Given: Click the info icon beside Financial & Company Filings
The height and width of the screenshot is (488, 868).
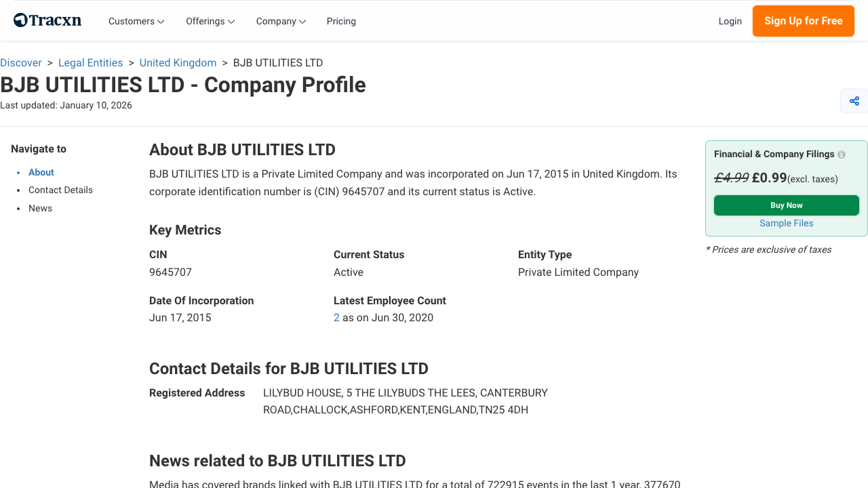Looking at the screenshot, I should [841, 155].
